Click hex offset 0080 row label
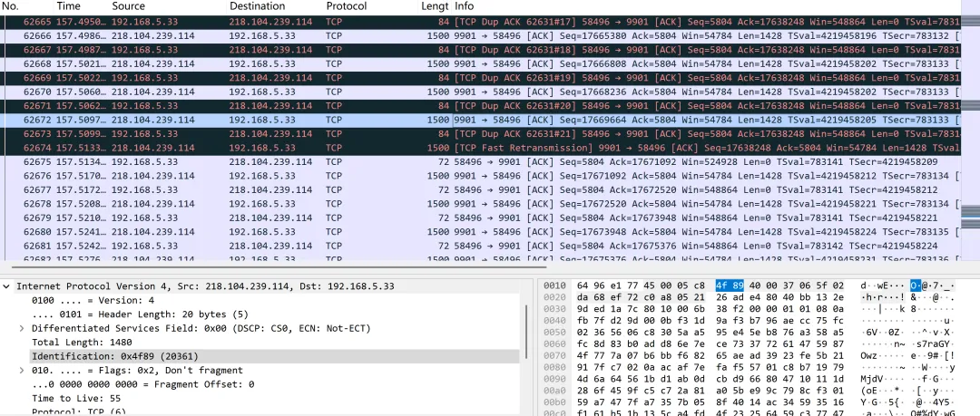Viewport: 980px width, 416px height. coord(554,366)
